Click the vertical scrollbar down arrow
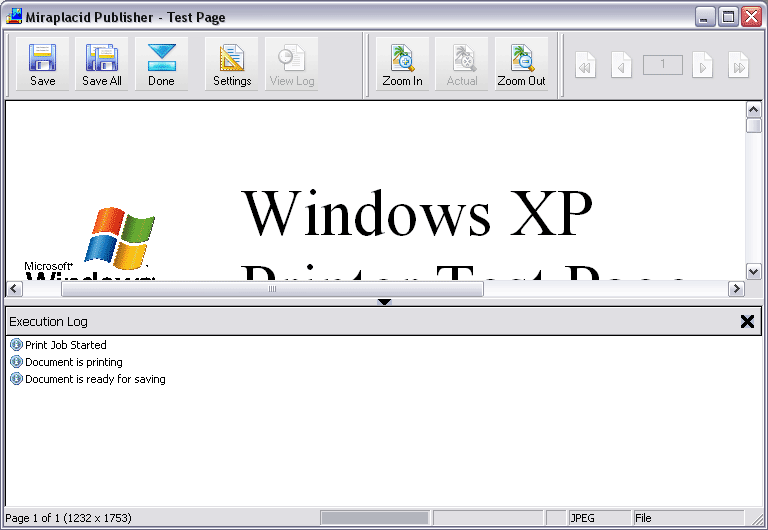 tap(753, 271)
